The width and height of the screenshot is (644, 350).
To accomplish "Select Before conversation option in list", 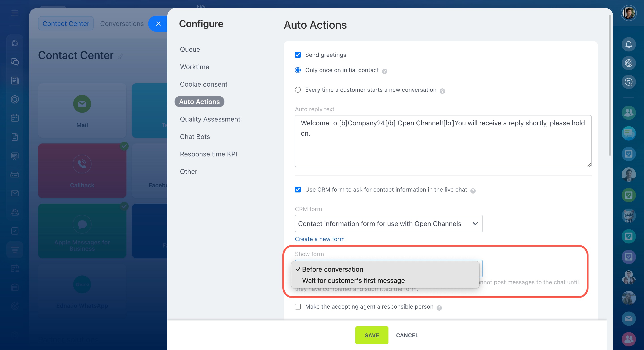I will [333, 269].
